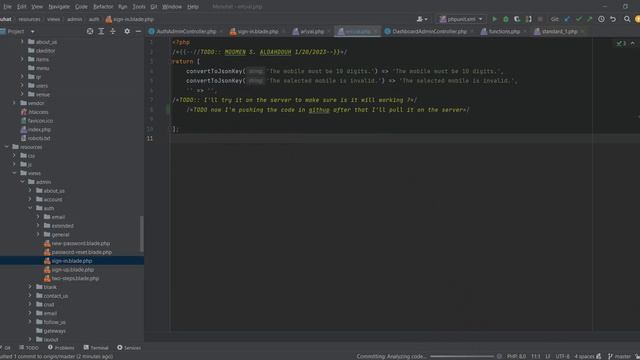Expand the vendor folder
Screen dimensions: 640x360
(x=14, y=103)
